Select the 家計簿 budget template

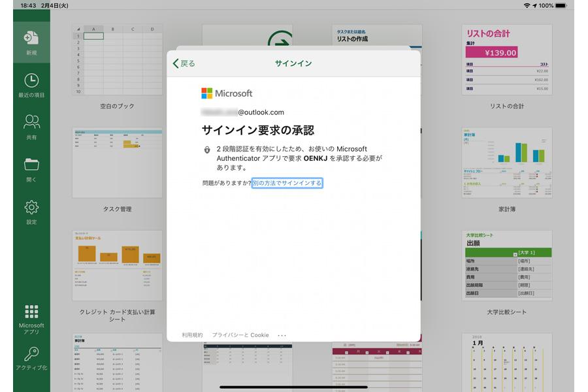coord(507,163)
